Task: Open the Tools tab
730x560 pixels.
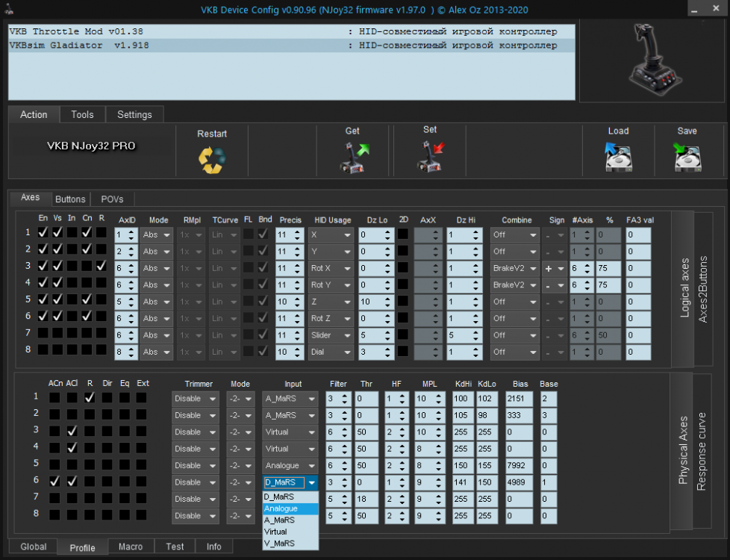Action: [x=82, y=114]
